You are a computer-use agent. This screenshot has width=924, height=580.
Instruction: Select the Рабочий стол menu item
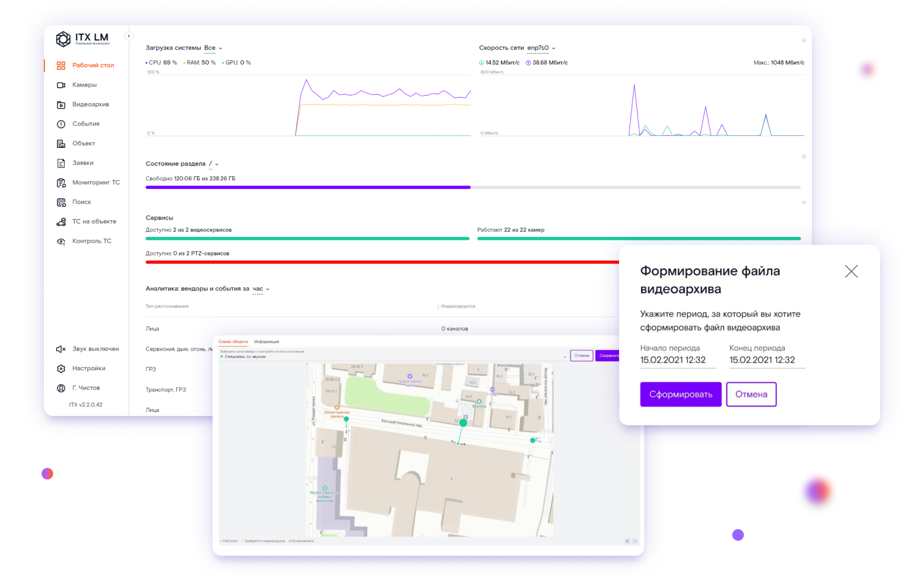click(92, 65)
